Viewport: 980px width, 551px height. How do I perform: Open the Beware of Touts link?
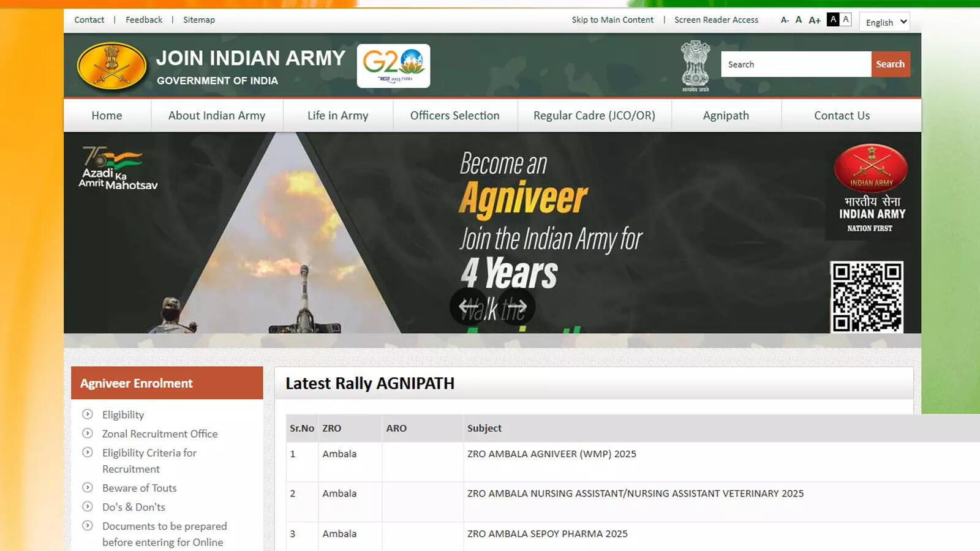140,488
